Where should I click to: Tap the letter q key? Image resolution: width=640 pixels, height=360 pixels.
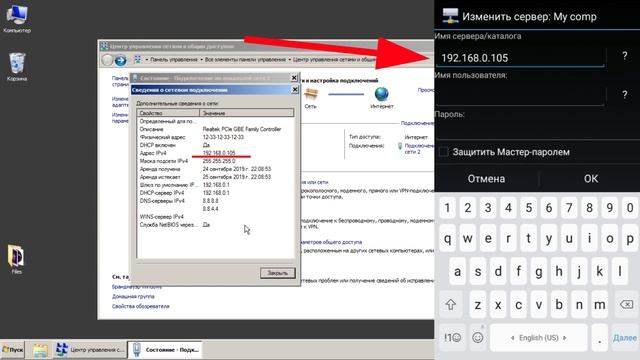point(447,238)
